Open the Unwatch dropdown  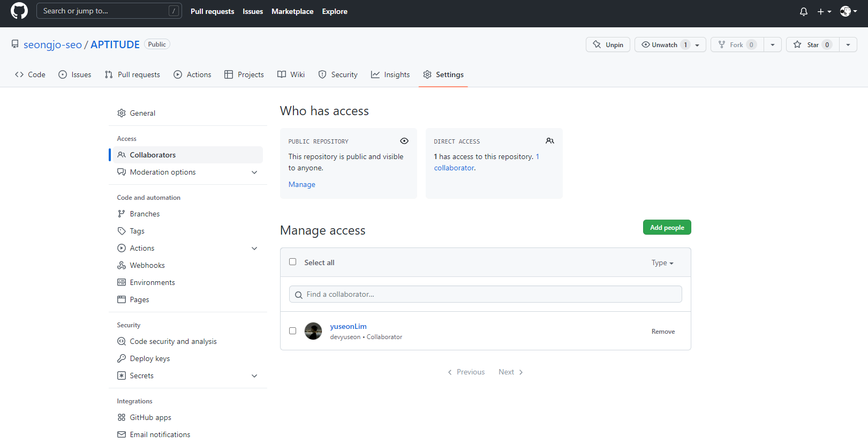[x=670, y=44]
